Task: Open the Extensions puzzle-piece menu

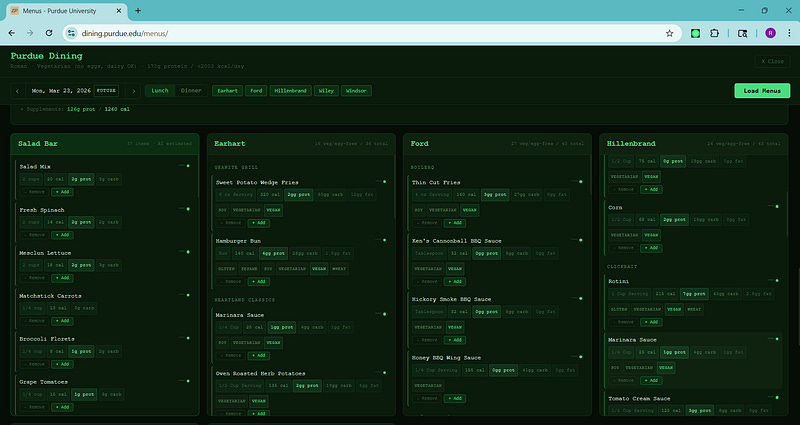Action: pyautogui.click(x=714, y=33)
